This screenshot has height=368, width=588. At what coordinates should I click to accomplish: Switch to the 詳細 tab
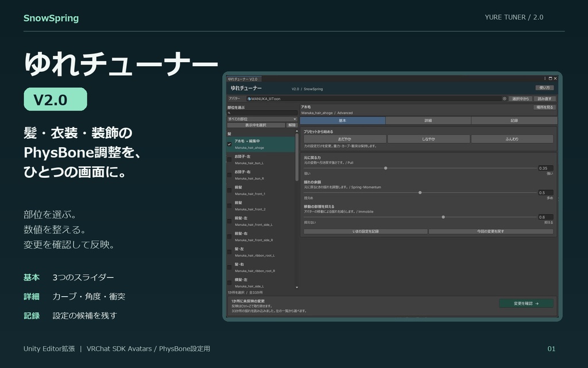pos(428,121)
